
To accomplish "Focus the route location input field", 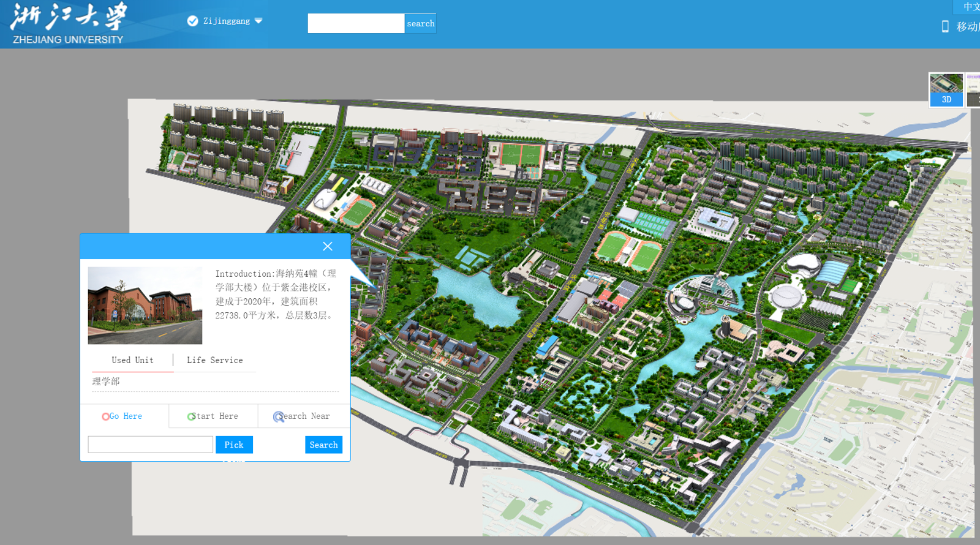I will (150, 445).
